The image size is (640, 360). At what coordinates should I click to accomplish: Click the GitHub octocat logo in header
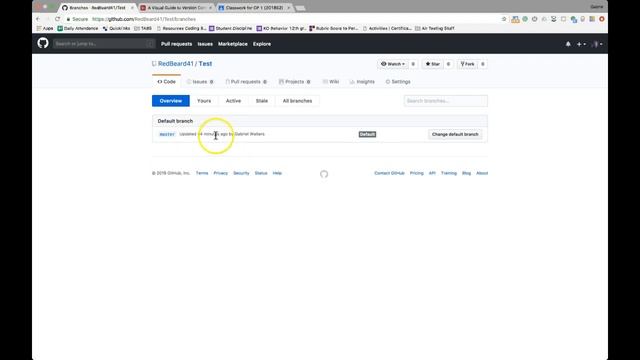click(x=43, y=43)
